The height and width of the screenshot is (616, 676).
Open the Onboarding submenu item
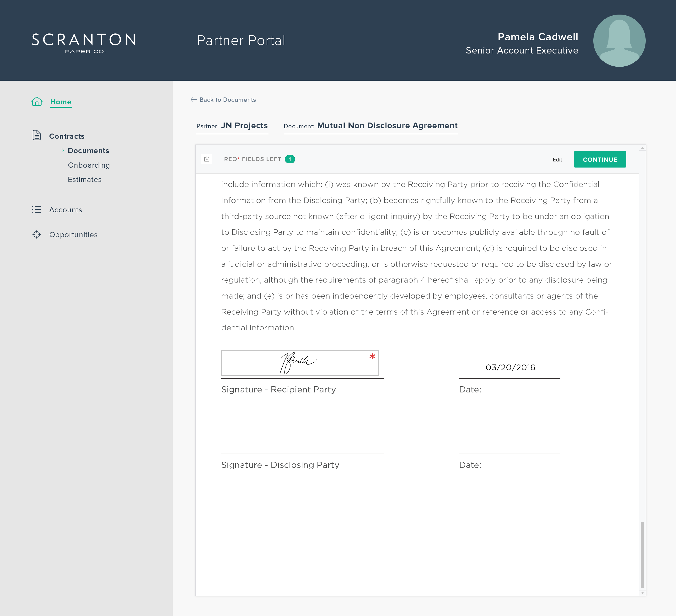[89, 165]
